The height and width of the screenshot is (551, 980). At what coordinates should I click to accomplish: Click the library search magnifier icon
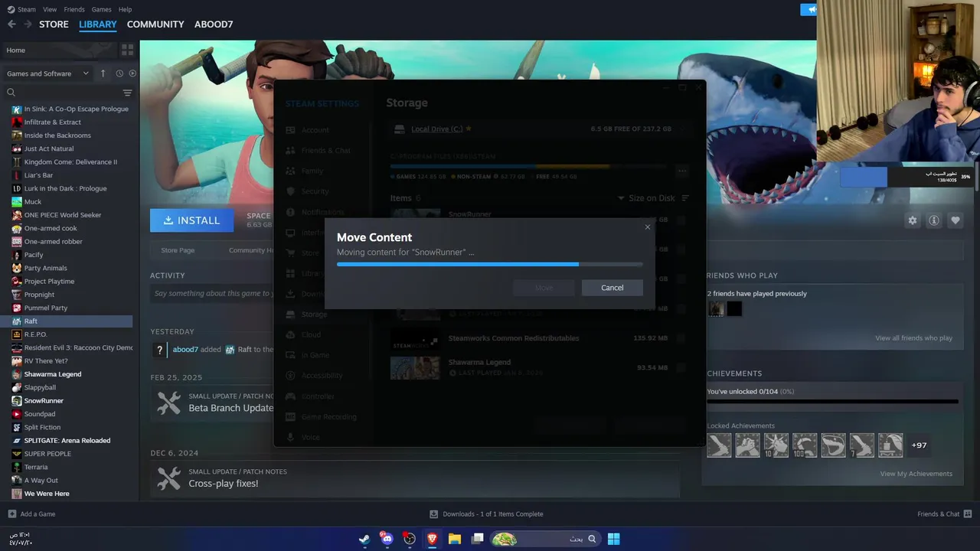(11, 93)
